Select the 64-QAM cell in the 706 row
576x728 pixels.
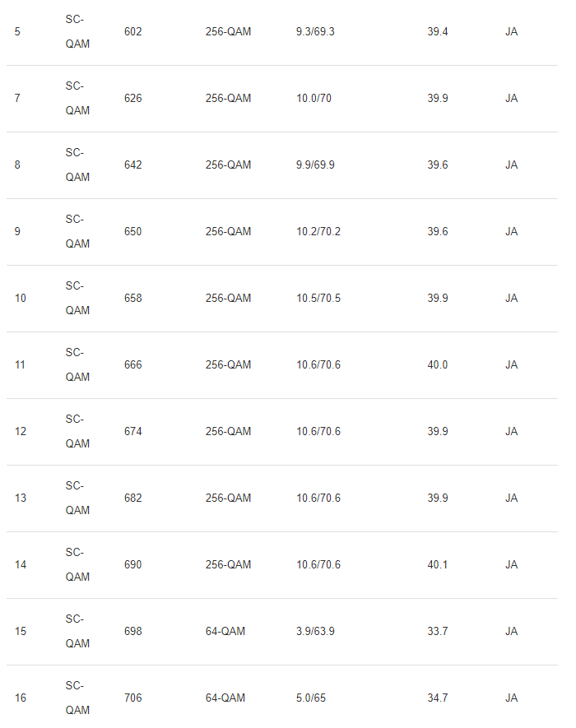tap(225, 698)
